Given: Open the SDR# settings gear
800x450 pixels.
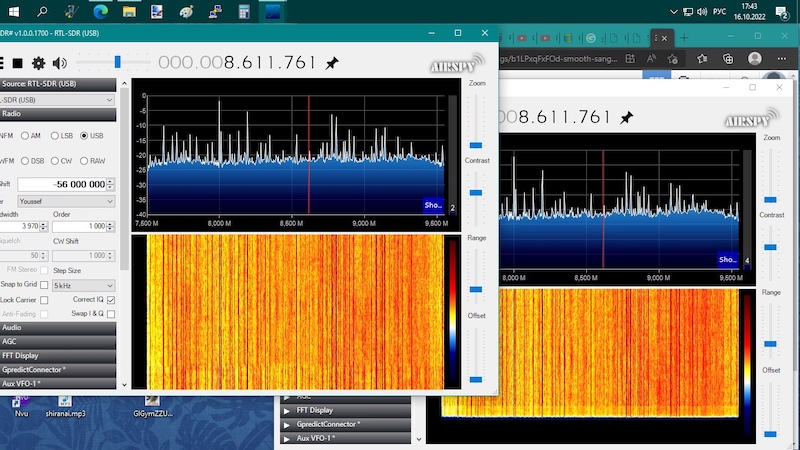Looking at the screenshot, I should tap(39, 63).
